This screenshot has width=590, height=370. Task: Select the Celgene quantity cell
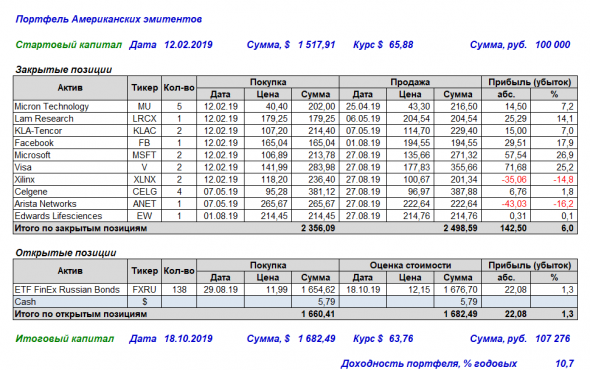pyautogui.click(x=179, y=192)
